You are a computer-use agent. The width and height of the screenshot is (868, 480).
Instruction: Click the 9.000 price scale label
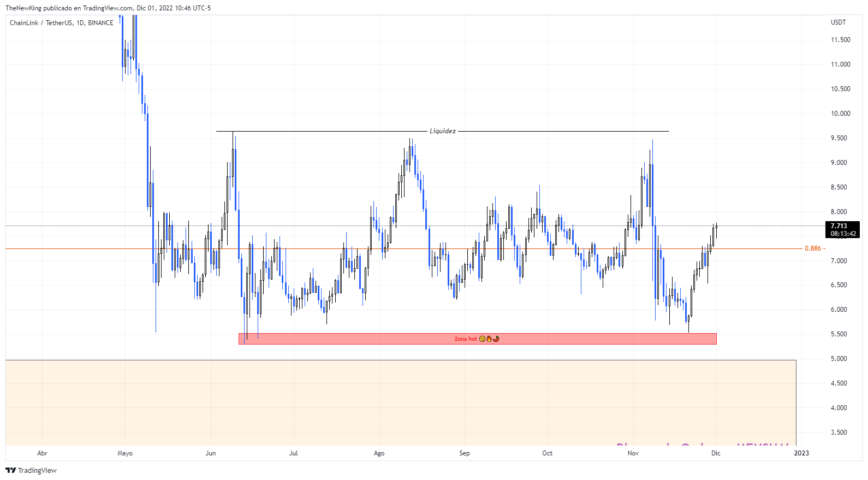point(839,163)
